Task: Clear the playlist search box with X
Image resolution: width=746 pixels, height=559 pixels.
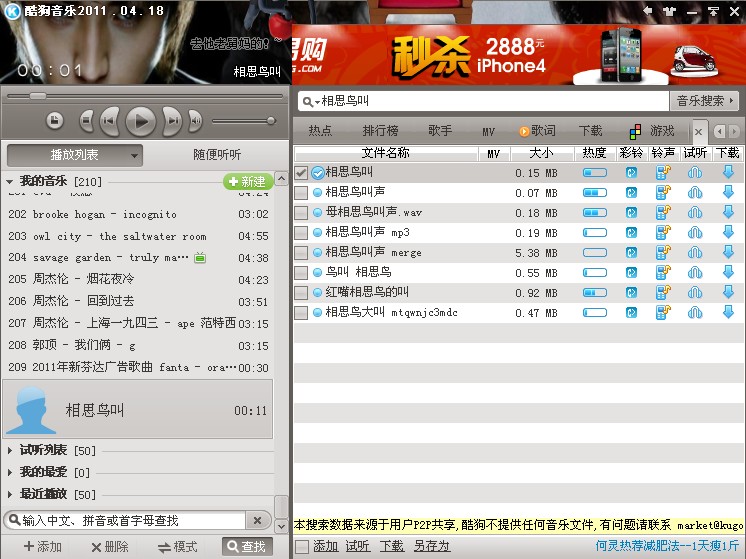Action: tap(257, 520)
